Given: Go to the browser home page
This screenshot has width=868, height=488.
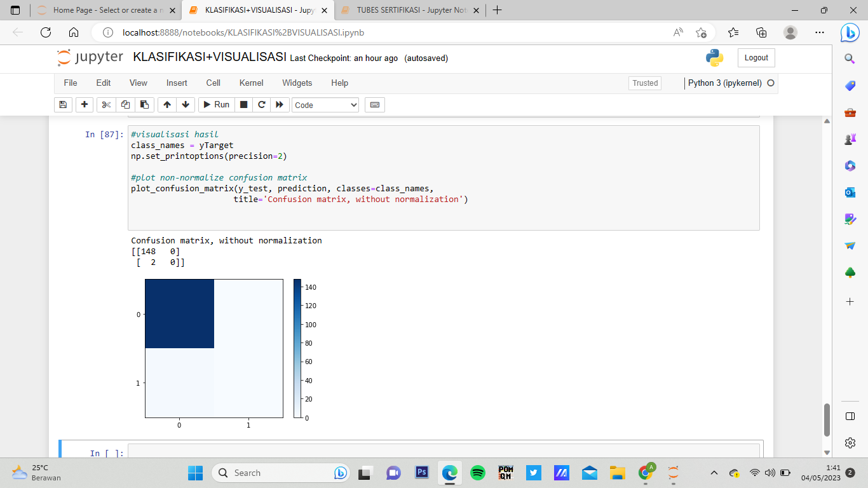Looking at the screenshot, I should [x=74, y=32].
